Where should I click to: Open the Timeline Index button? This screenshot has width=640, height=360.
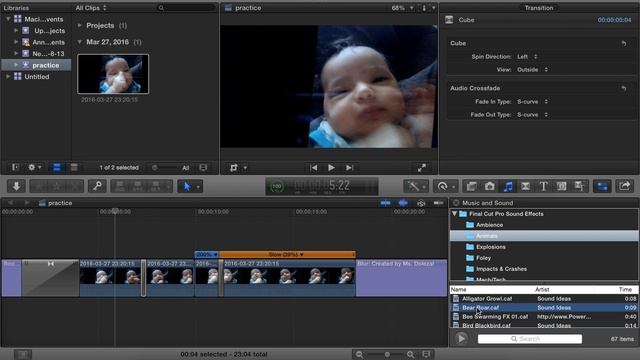point(23,354)
